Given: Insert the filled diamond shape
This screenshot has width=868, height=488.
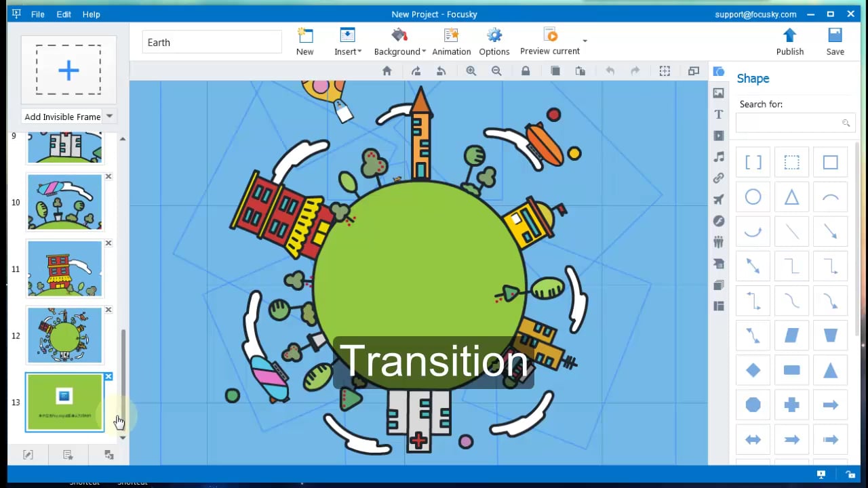Looking at the screenshot, I should tap(753, 370).
